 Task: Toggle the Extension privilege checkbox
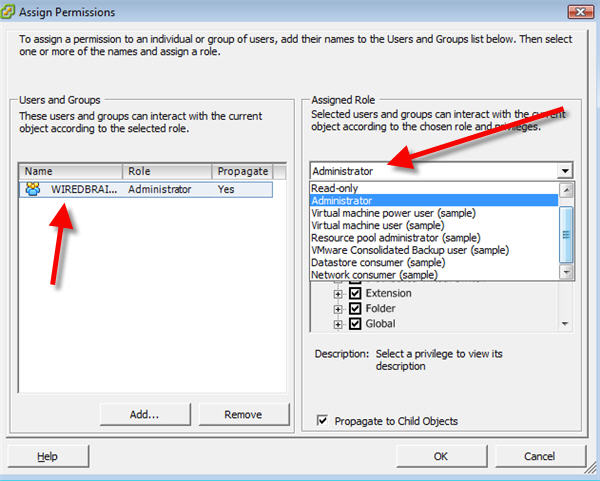[x=355, y=294]
